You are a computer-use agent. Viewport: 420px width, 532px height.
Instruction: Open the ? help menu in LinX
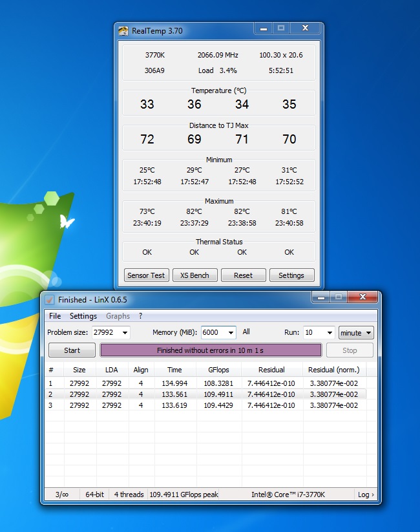click(140, 316)
